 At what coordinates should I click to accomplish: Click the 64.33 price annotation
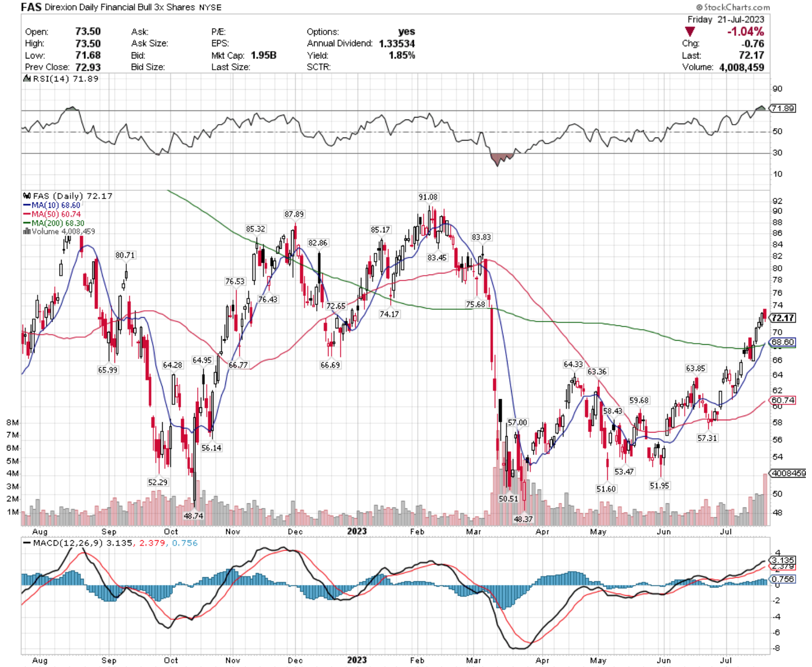click(573, 364)
